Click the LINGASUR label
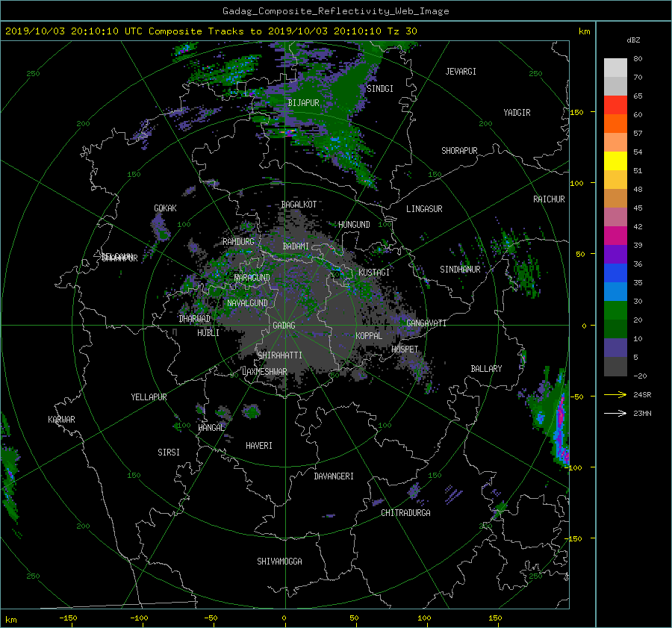 [424, 209]
